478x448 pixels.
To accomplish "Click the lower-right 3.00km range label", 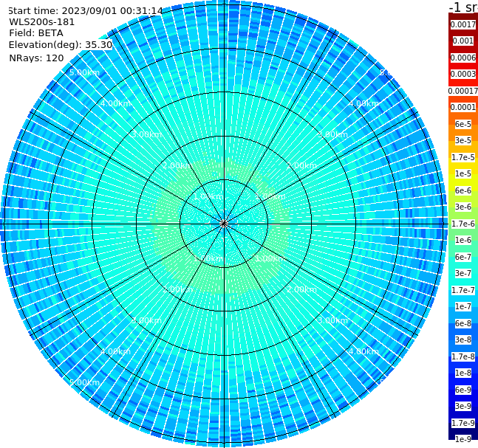I will click(x=332, y=320).
